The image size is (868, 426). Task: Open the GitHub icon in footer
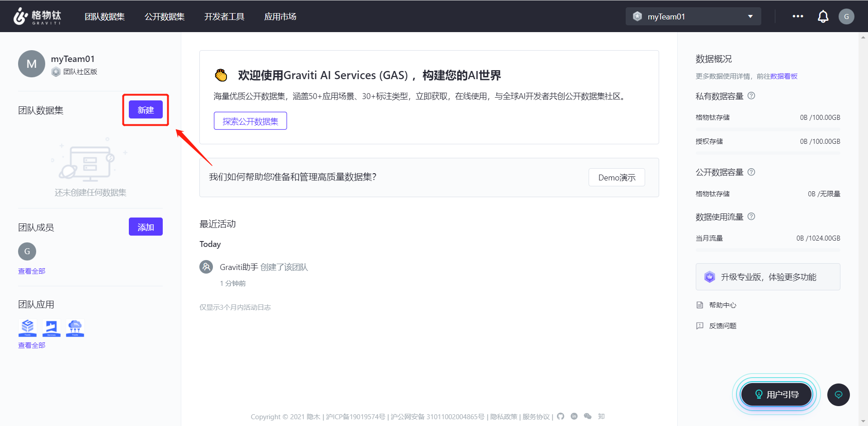[x=561, y=417]
